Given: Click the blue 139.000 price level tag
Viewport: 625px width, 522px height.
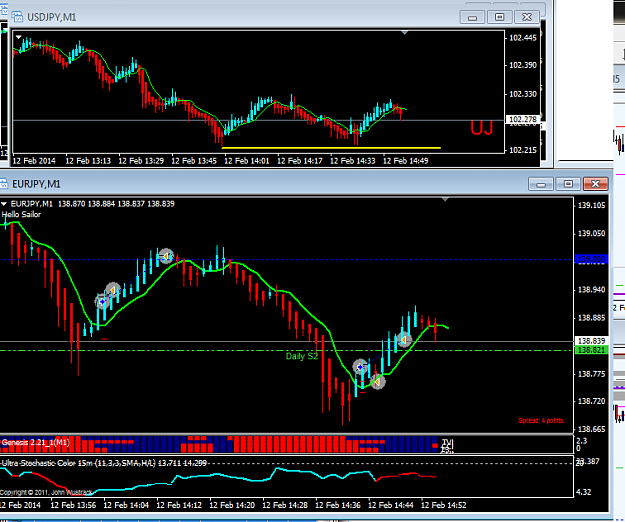Looking at the screenshot, I should point(592,259).
